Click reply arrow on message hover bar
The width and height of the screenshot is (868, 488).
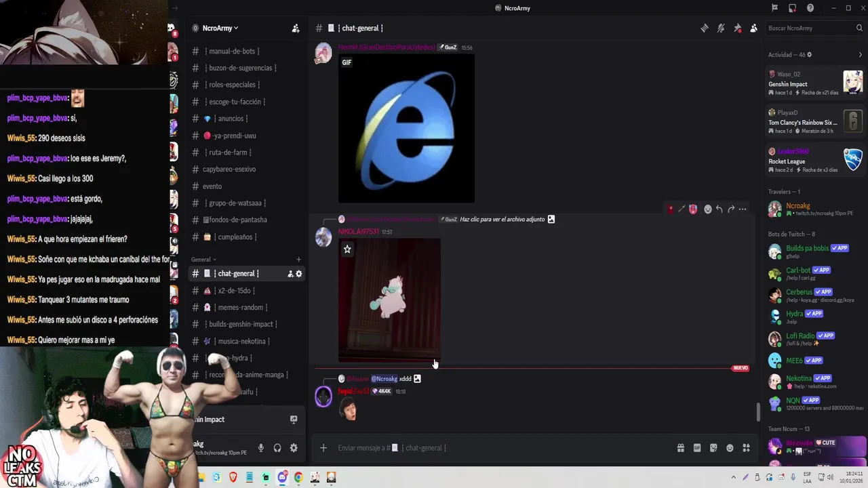click(x=719, y=209)
